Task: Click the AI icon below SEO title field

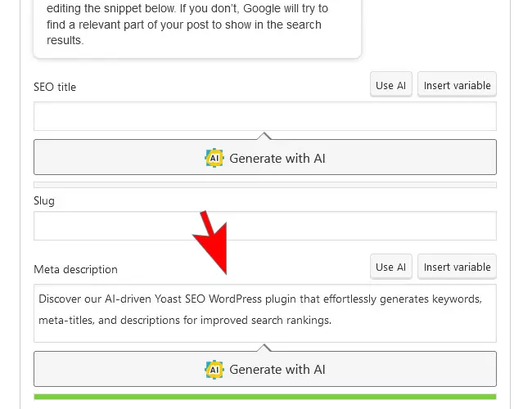Action: pyautogui.click(x=214, y=158)
